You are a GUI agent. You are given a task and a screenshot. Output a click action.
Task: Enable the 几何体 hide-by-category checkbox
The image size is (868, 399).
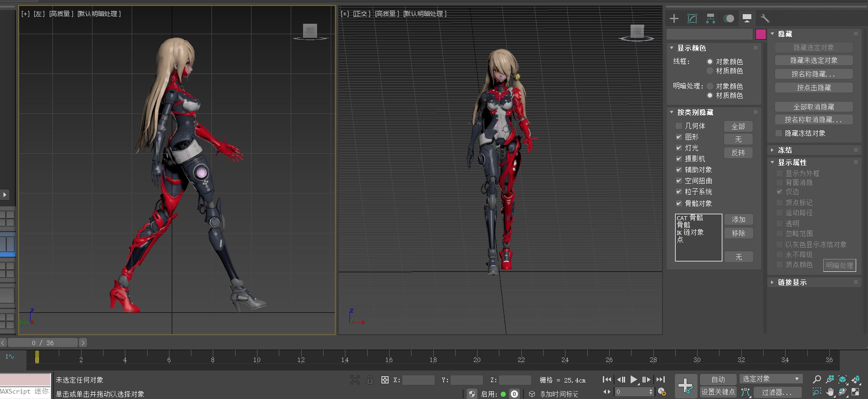679,126
